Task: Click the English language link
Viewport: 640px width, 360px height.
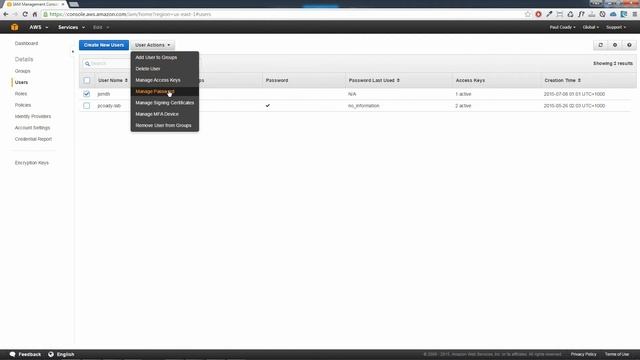Action: click(65, 354)
